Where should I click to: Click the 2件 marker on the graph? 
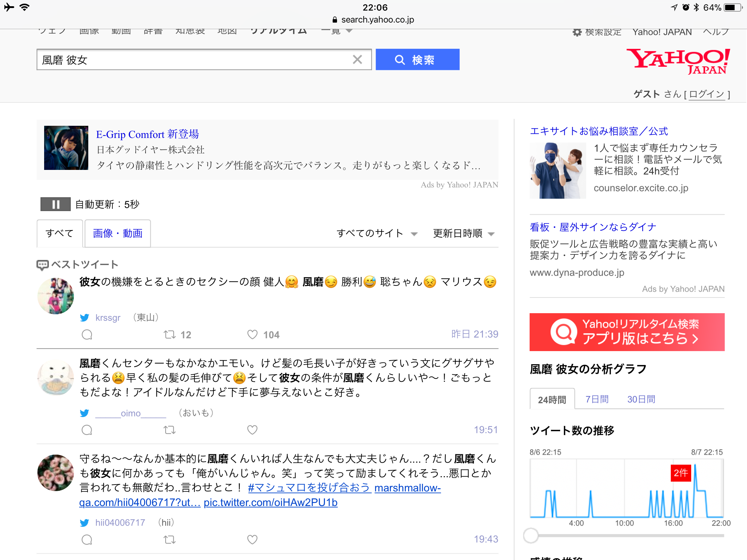tap(681, 473)
